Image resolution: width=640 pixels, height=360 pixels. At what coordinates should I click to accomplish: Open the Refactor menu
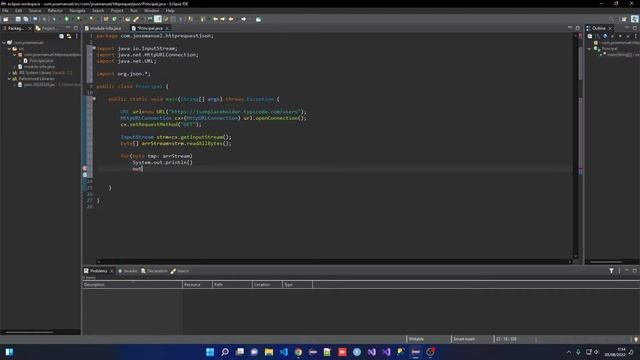tap(55, 11)
